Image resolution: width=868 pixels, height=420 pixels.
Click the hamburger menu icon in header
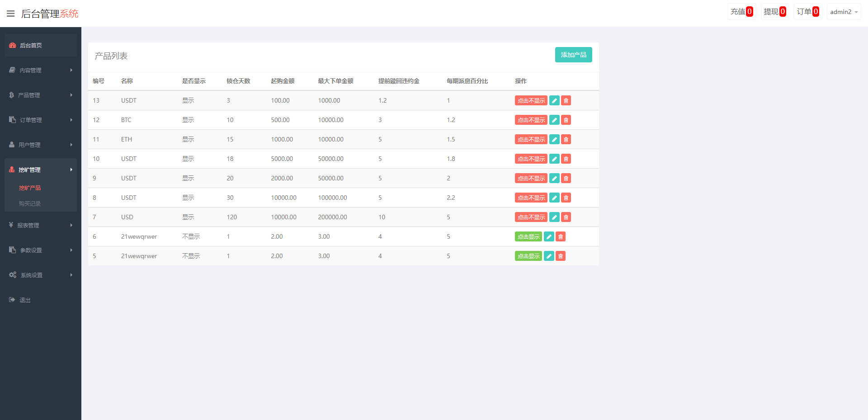click(10, 14)
